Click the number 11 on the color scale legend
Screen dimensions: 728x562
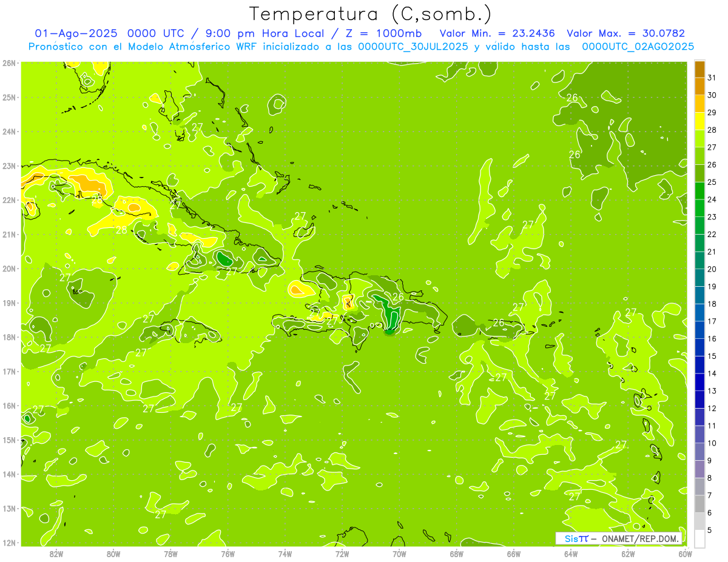(712, 426)
